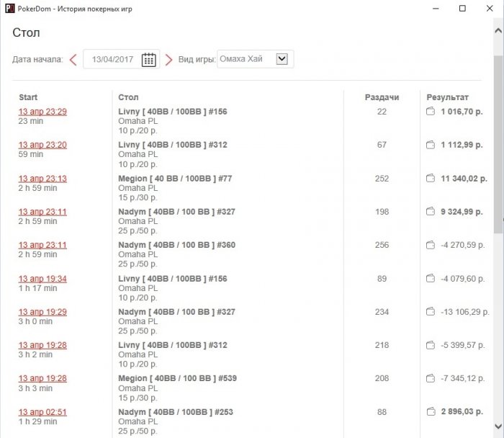Viewport: 504px width, 438px height.
Task: Click hand history icon for 1 016,70 result
Action: click(x=431, y=112)
